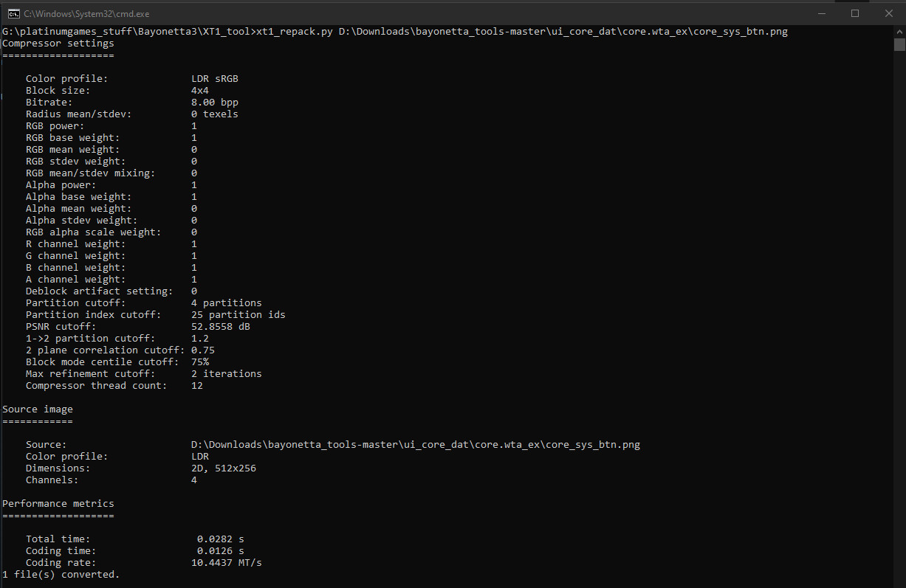Click the '75%' block mode centile value
906x588 pixels.
[x=200, y=362]
